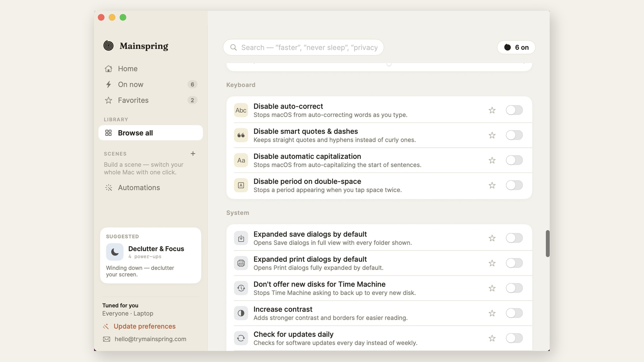Click the On now lightning icon
This screenshot has width=644, height=362.
pyautogui.click(x=108, y=84)
